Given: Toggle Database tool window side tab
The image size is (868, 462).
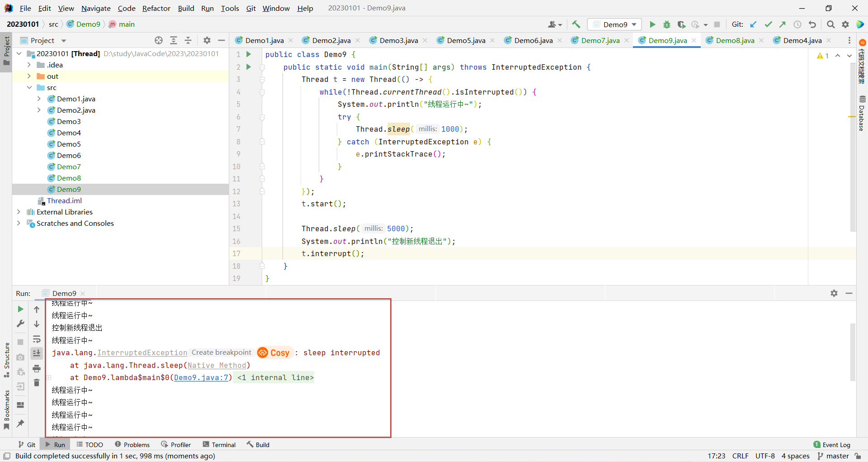Looking at the screenshot, I should [862, 113].
